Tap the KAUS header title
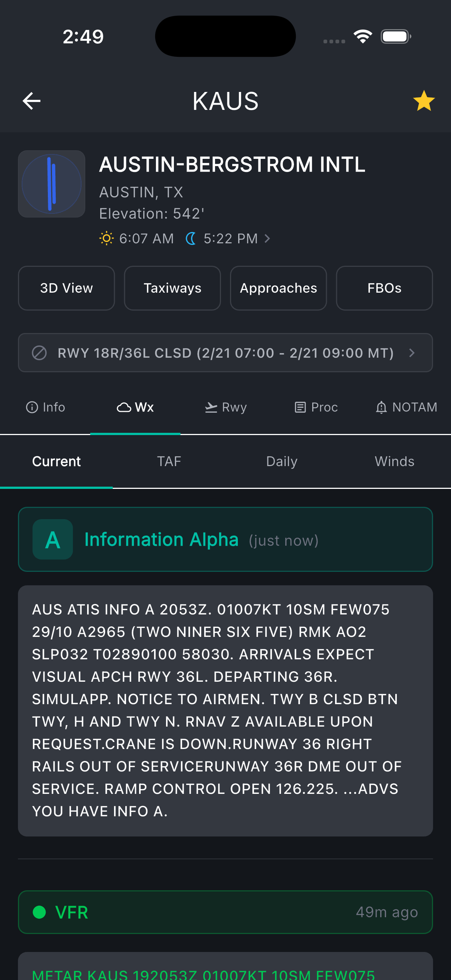Image resolution: width=451 pixels, height=980 pixels. 225,101
